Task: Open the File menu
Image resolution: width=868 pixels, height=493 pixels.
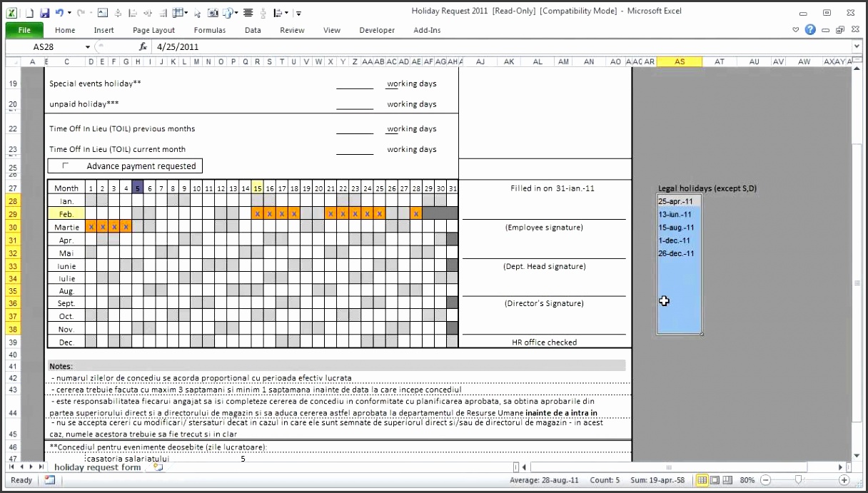Action: (24, 30)
